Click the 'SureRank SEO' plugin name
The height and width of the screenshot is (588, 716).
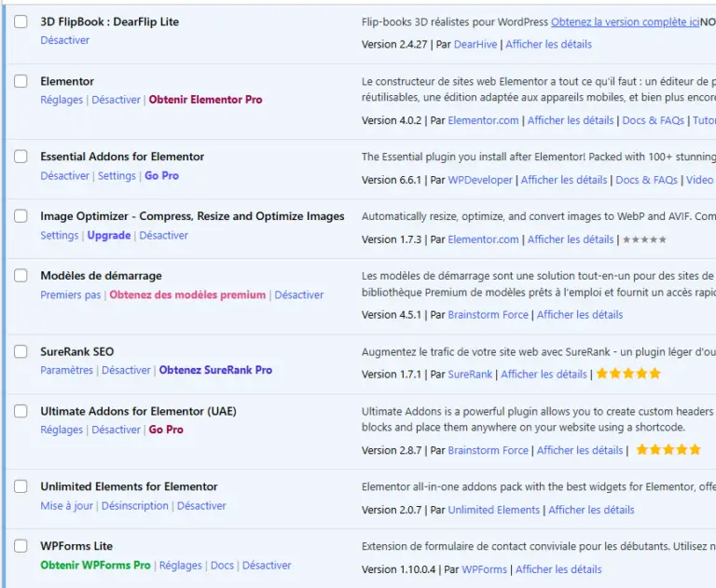pyautogui.click(x=77, y=351)
